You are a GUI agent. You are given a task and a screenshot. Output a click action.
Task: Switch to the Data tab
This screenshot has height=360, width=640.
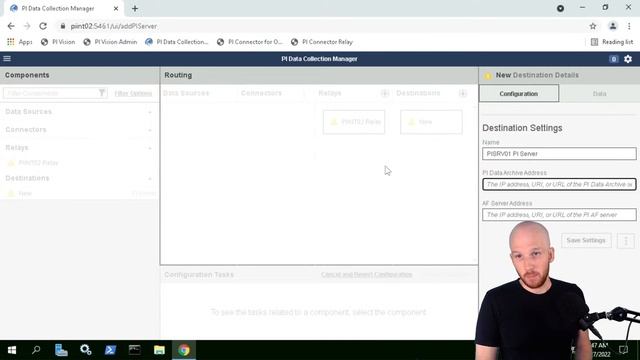599,93
